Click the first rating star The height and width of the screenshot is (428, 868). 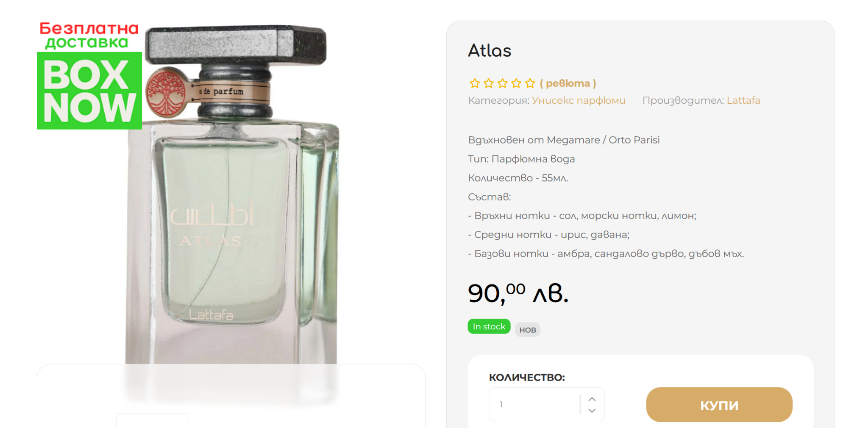point(474,83)
